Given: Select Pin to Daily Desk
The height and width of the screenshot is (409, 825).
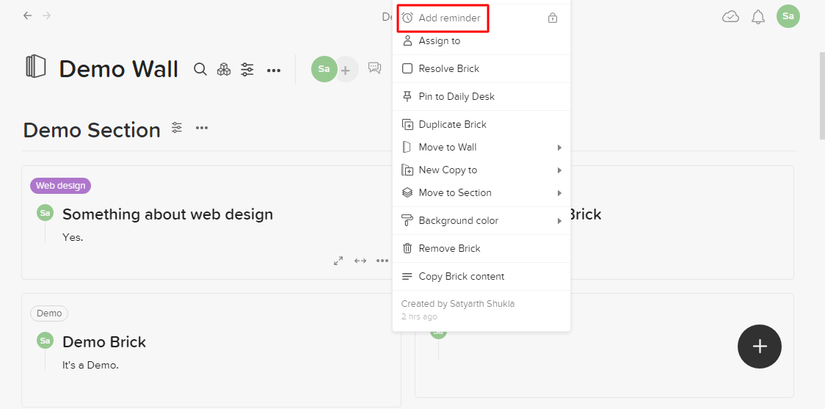Looking at the screenshot, I should pos(481,96).
